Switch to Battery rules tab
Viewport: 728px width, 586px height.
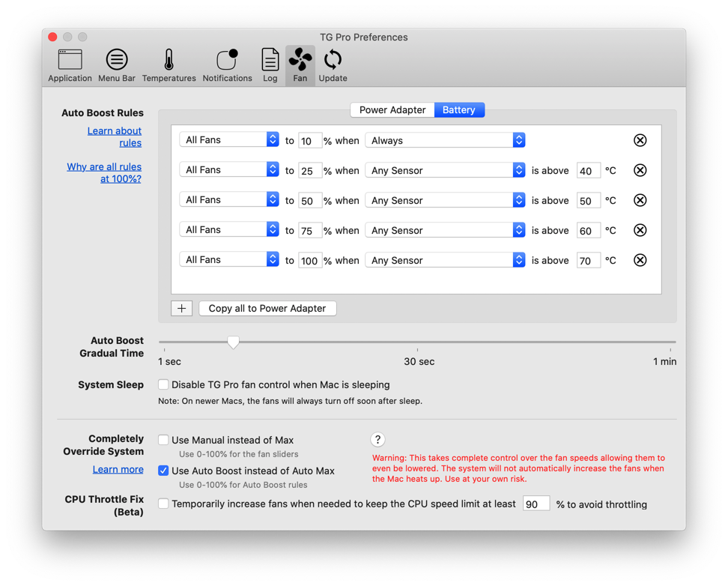459,109
